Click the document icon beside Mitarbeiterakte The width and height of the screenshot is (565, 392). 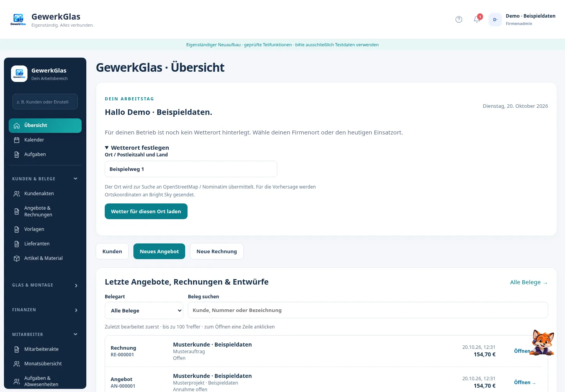click(x=16, y=349)
